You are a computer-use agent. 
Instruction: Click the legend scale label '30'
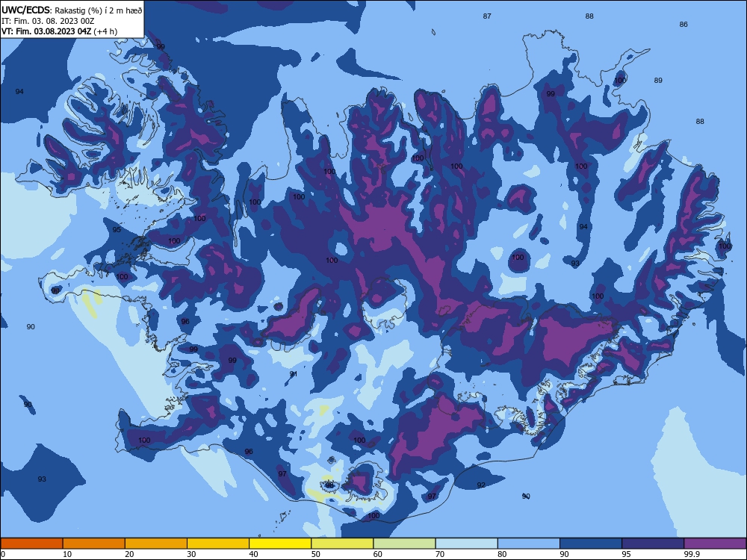[191, 554]
